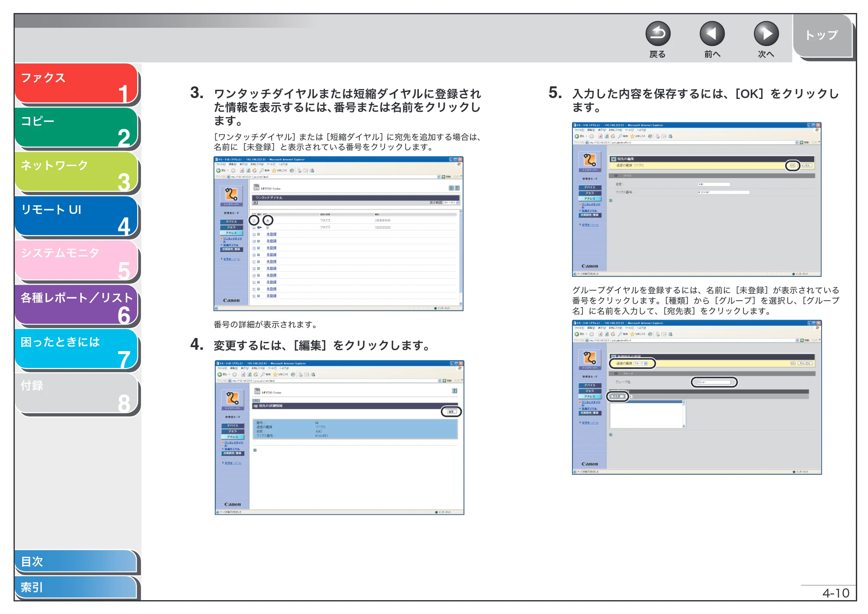868x614 pixels.
Task: Click Remote UI top-page icon in edit destination screenshot
Action: click(x=589, y=161)
